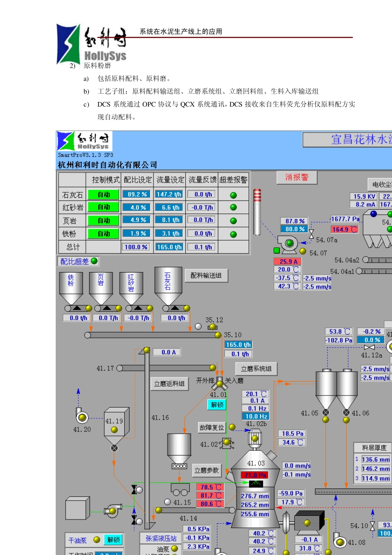Click valve 41.12a bowtie icon
Image resolution: width=392 pixels, height=555 pixels.
369,348
